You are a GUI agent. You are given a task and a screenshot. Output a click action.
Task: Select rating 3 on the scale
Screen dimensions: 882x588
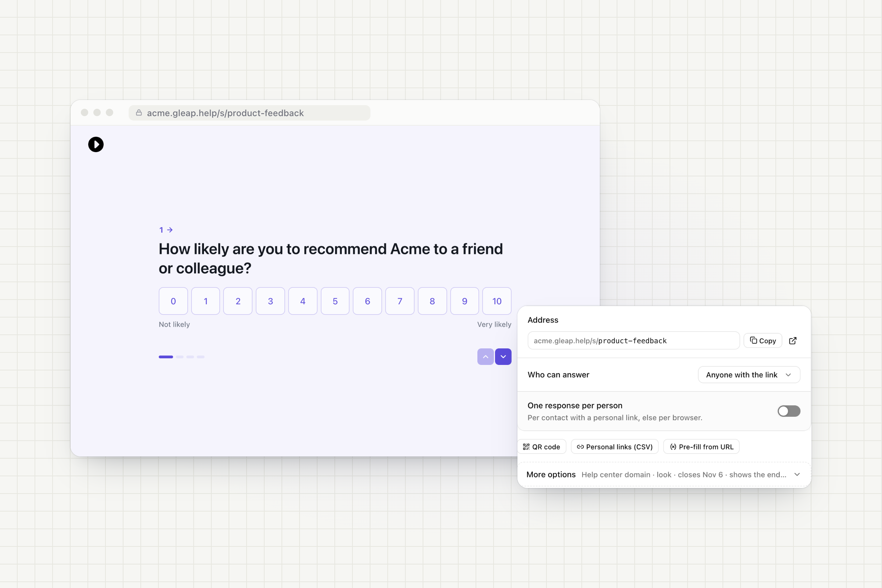[x=270, y=301]
